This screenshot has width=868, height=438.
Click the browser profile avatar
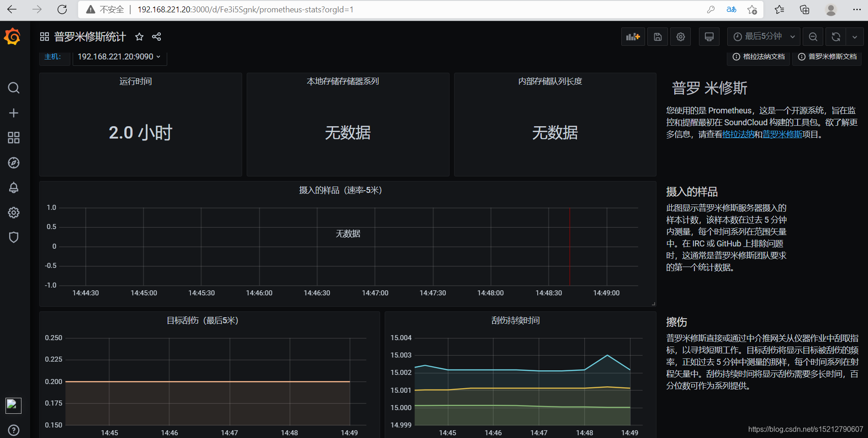pyautogui.click(x=831, y=10)
